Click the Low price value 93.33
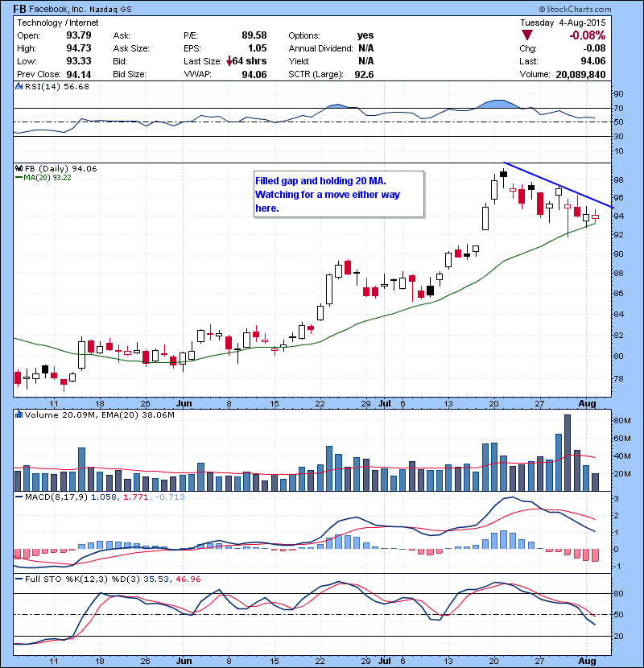Screen dimensions: 644x668 tap(79, 61)
